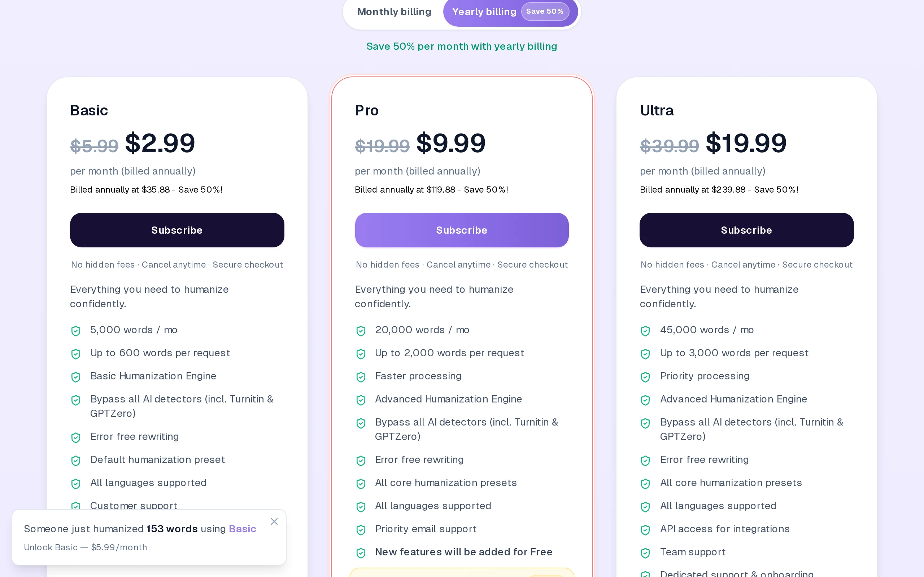The width and height of the screenshot is (924, 577).
Task: Open the Basic link in the notification popup
Action: pyautogui.click(x=243, y=529)
